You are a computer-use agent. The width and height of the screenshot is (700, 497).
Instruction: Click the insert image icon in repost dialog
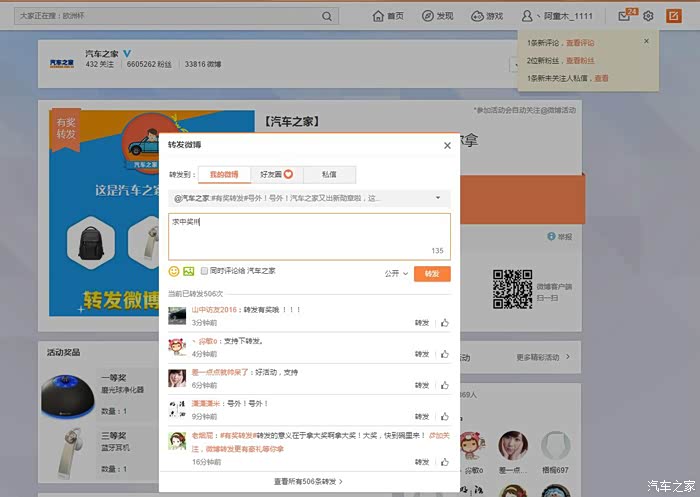click(188, 271)
